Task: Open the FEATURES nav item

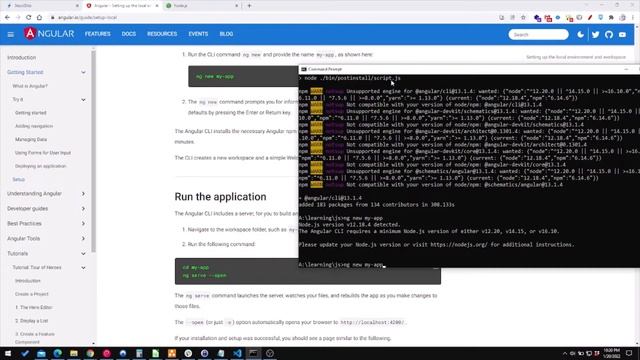Action: [x=98, y=34]
